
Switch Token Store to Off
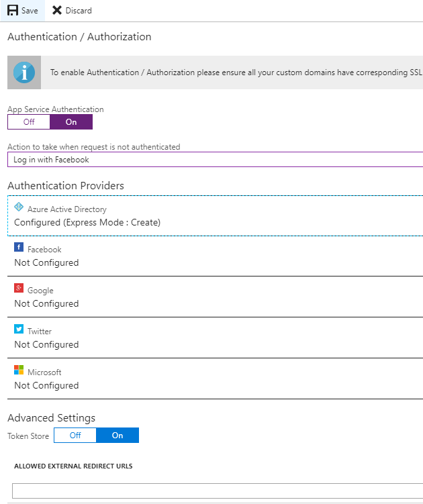tap(75, 436)
